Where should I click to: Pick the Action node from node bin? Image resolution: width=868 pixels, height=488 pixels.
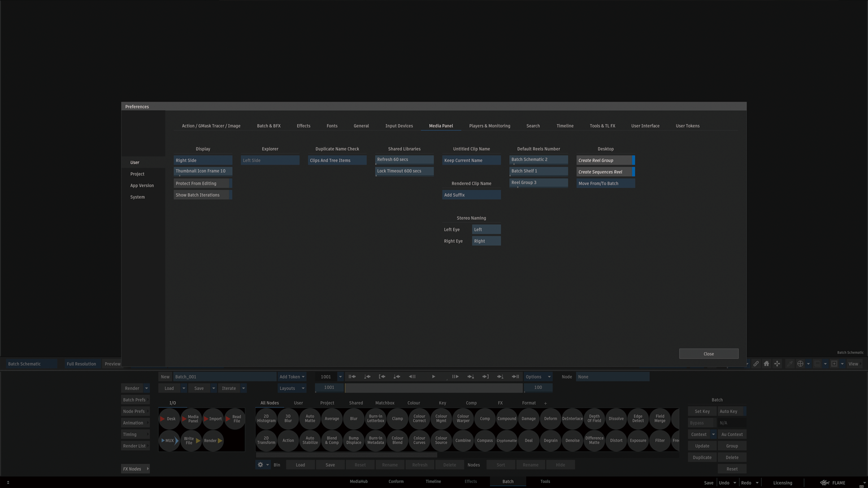(x=288, y=441)
